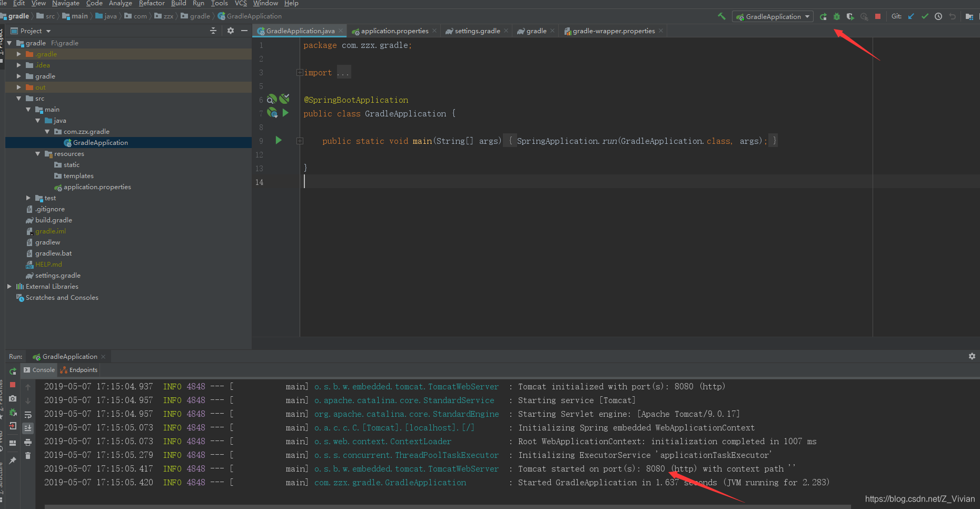Expand the .gradle folder
The image size is (980, 509).
click(x=19, y=54)
